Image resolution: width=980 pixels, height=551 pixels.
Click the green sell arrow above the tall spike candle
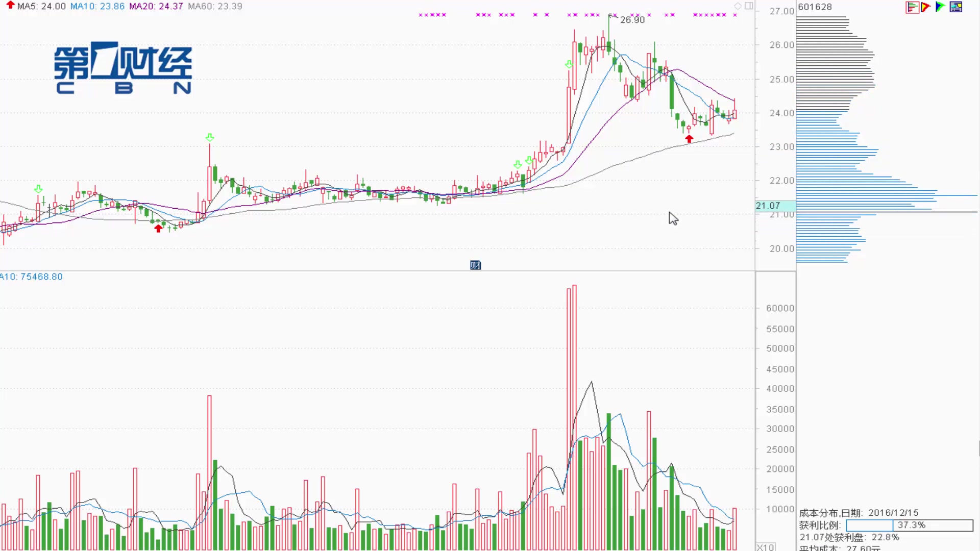tap(210, 138)
